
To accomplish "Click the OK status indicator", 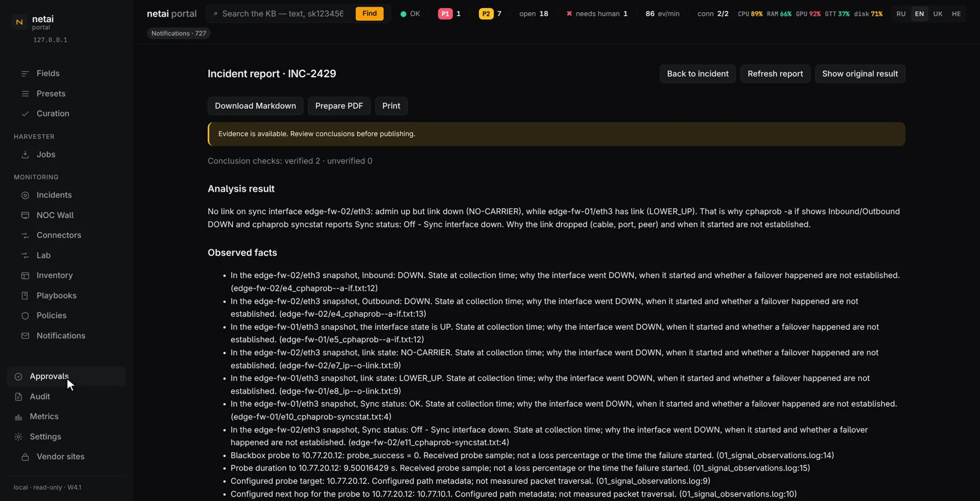I will point(410,13).
